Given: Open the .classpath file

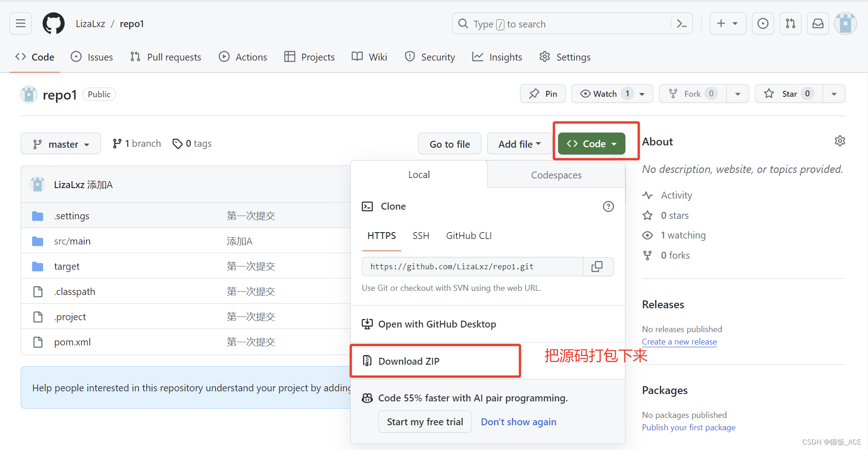Looking at the screenshot, I should click(75, 291).
